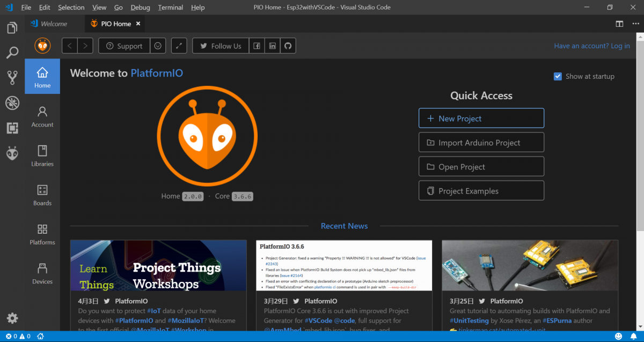Screen dimensions: 644x342
Task: Click the PlatformIO home icon in status bar
Action: (x=40, y=336)
